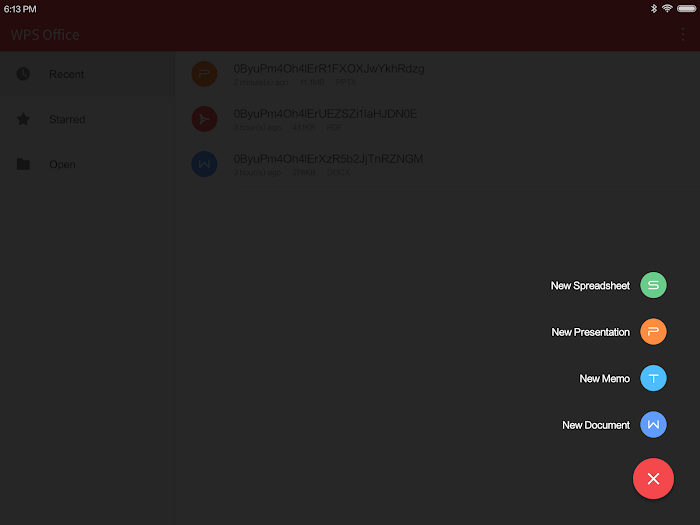Tap the orange New Presentation icon
This screenshot has height=525, width=700.
pyautogui.click(x=653, y=332)
